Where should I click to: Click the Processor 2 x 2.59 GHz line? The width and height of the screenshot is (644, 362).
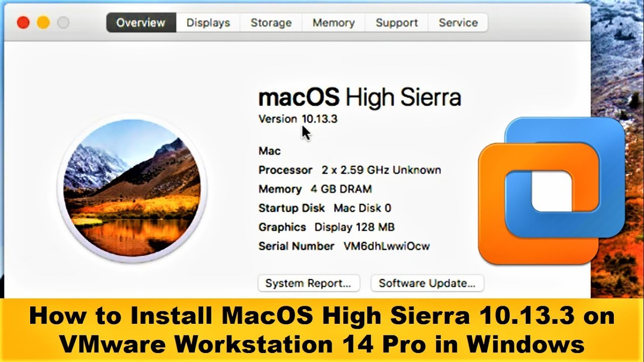pyautogui.click(x=350, y=170)
